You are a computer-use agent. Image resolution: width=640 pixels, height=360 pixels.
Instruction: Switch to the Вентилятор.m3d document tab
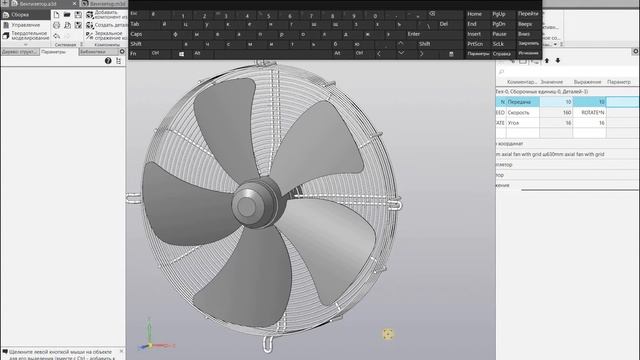tap(104, 4)
